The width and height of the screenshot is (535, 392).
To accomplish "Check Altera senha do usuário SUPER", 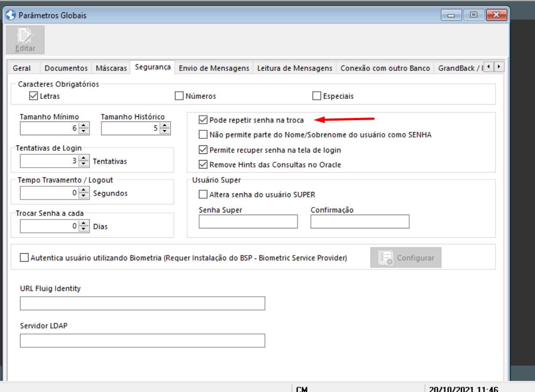I will [203, 194].
